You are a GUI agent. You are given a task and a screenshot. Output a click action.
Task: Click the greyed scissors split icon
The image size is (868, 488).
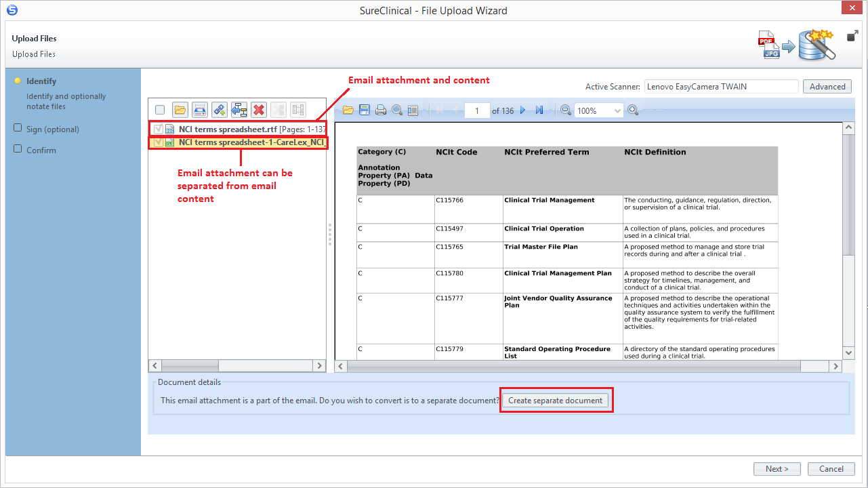[278, 110]
